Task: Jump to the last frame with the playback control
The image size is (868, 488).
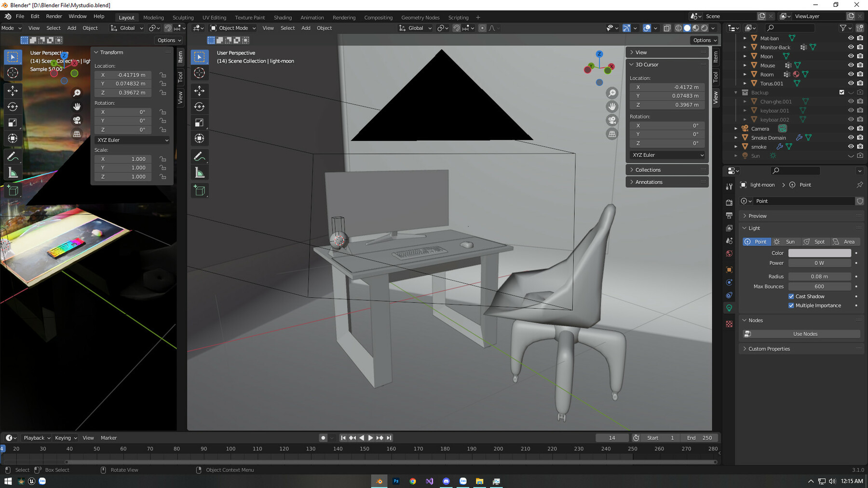Action: (x=388, y=437)
